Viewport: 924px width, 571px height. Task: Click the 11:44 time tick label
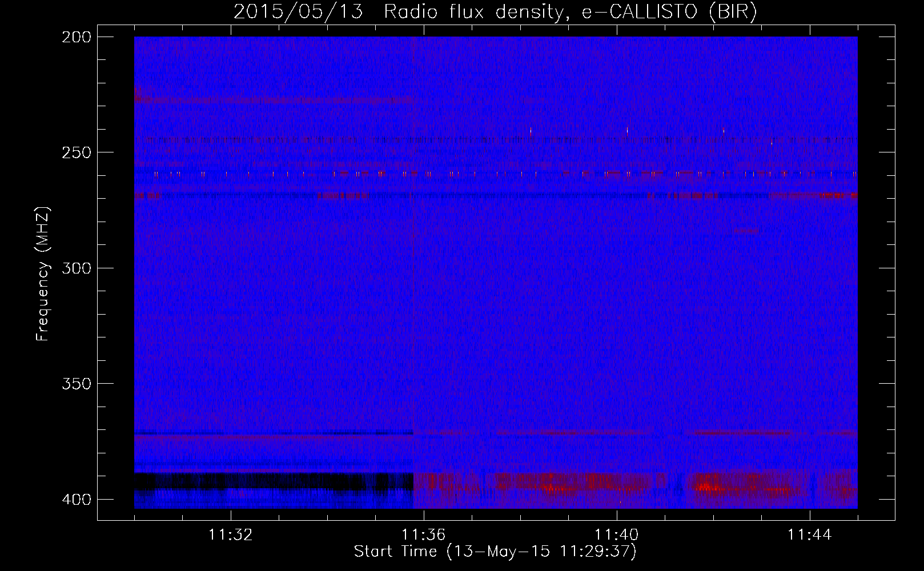pos(810,534)
